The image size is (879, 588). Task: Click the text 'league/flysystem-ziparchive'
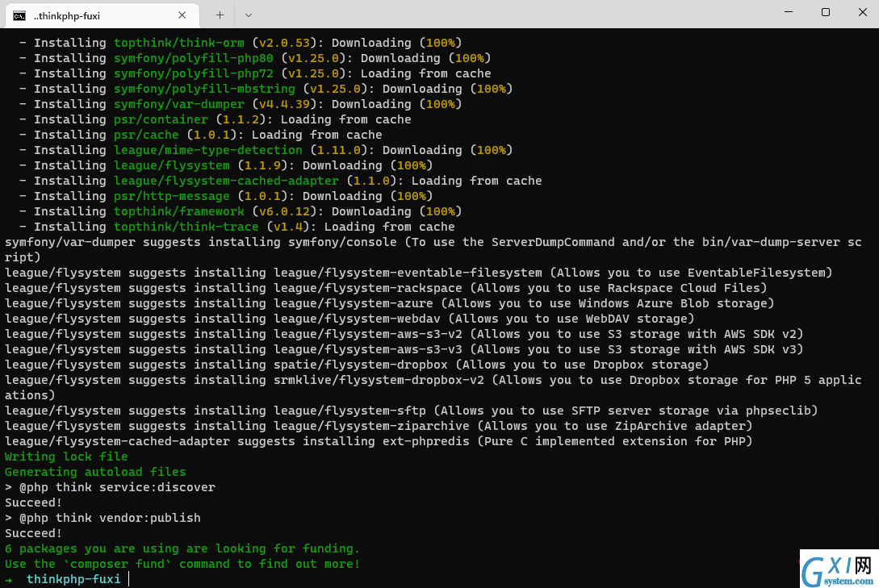[x=371, y=426]
